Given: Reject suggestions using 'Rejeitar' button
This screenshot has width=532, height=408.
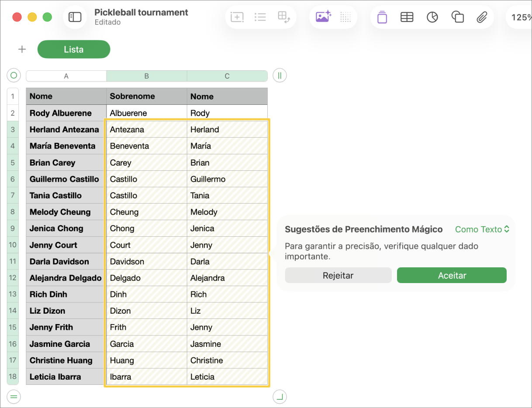Looking at the screenshot, I should 338,275.
